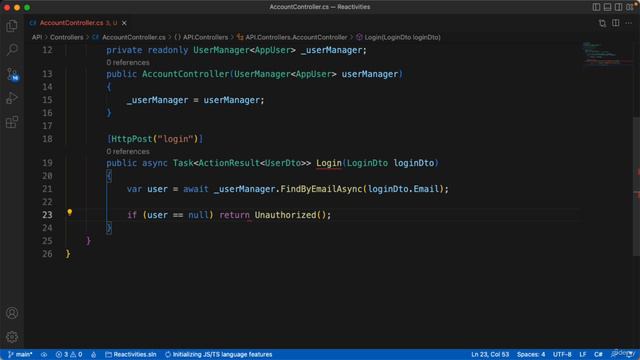Viewport: 640px width, 360px height.
Task: Change the C# language mode
Action: click(x=598, y=354)
